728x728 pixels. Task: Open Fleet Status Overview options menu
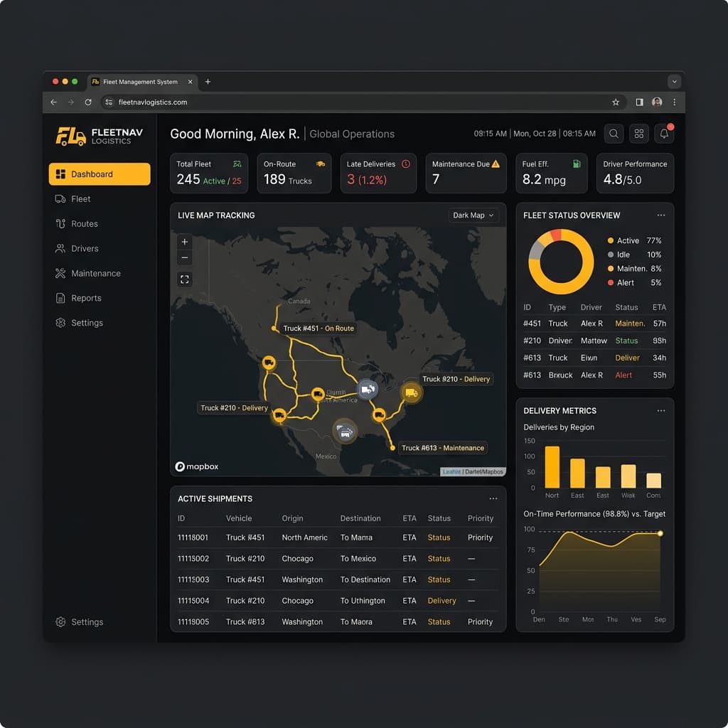660,215
